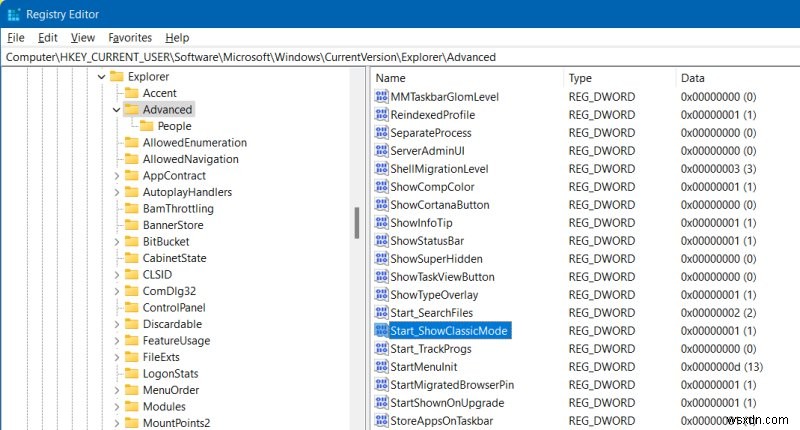Click the StartMigratedBrowserPin DWORD value icon
The height and width of the screenshot is (430, 800).
tap(382, 385)
